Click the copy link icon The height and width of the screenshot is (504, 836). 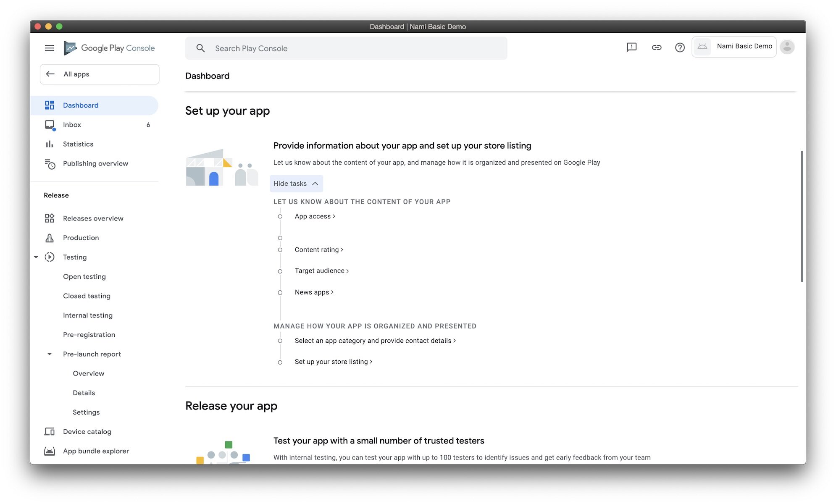point(656,47)
